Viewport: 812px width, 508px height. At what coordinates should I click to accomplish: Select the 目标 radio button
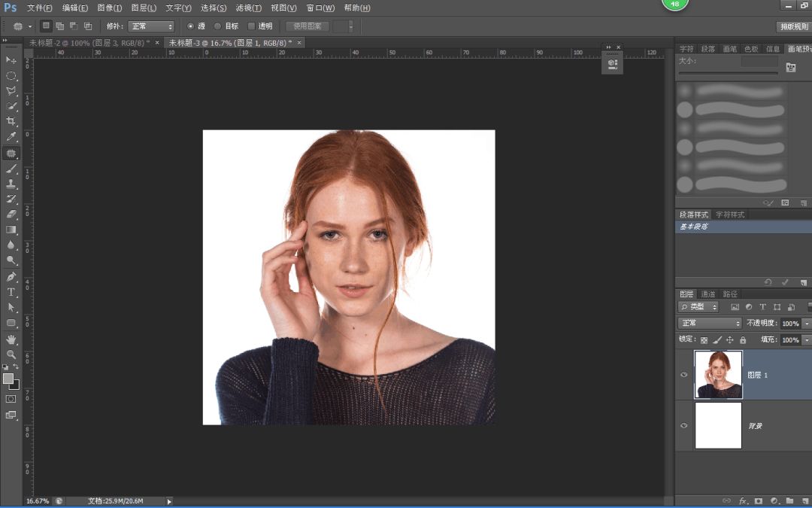[x=218, y=26]
